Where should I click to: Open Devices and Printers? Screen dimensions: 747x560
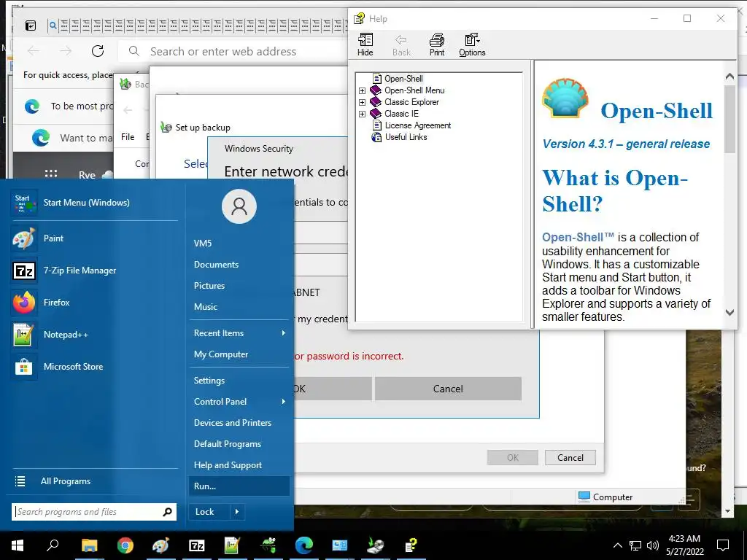tap(239, 423)
